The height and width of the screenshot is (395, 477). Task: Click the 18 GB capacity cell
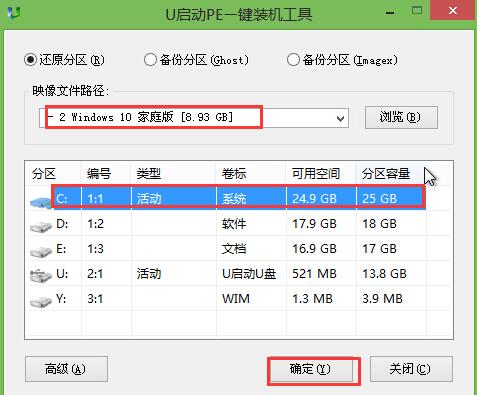(x=379, y=224)
